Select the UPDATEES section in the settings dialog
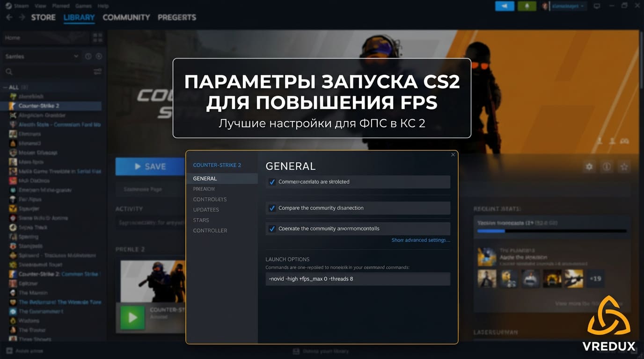This screenshot has width=644, height=359. point(206,209)
